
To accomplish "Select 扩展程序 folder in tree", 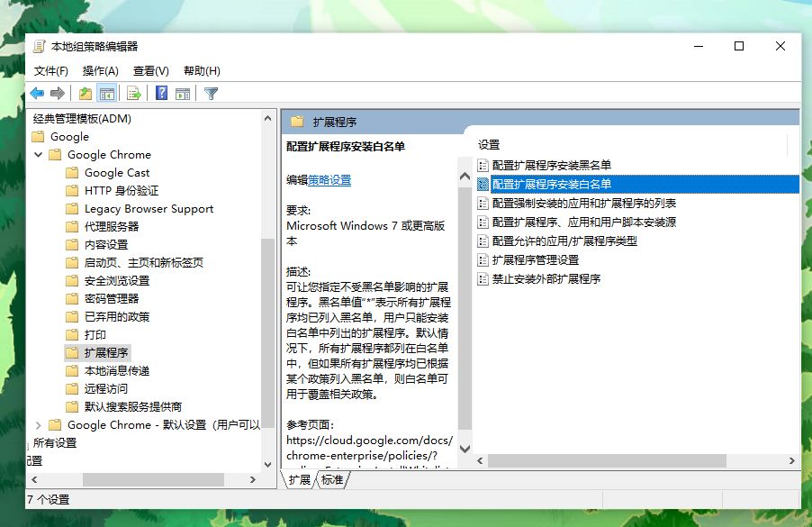I will [106, 353].
